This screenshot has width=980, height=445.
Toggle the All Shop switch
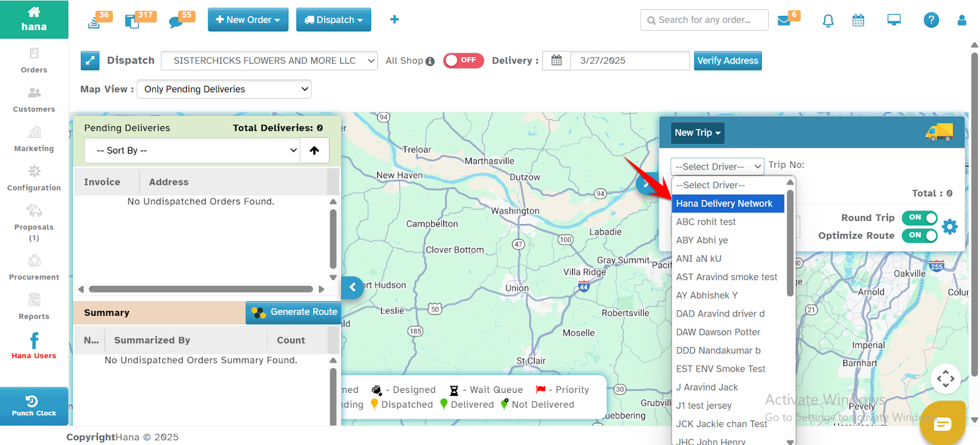tap(463, 61)
